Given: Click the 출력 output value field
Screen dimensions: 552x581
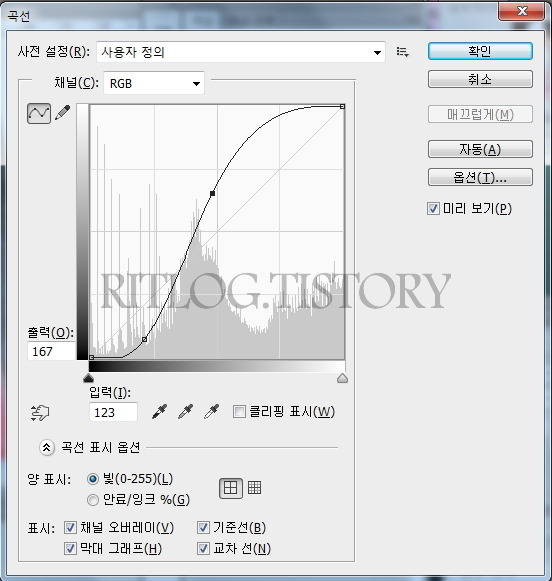Looking at the screenshot, I should point(51,351).
